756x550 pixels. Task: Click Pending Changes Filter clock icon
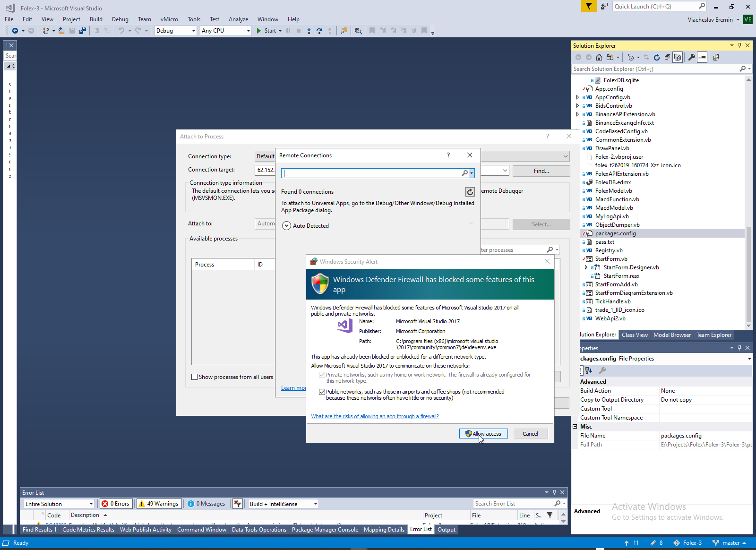tap(631, 57)
